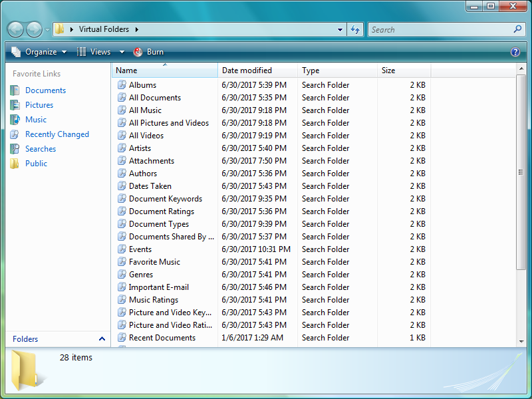532x399 pixels.
Task: Click the Folders pane label
Action: click(x=25, y=339)
